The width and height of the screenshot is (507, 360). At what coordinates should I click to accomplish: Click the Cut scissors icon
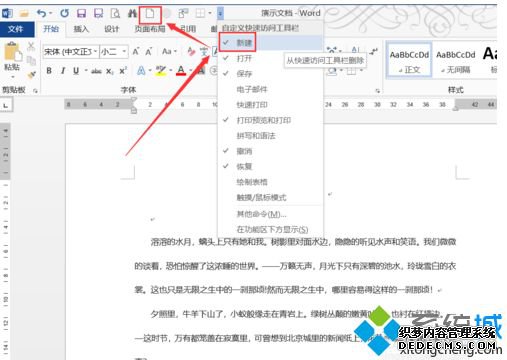coord(31,46)
